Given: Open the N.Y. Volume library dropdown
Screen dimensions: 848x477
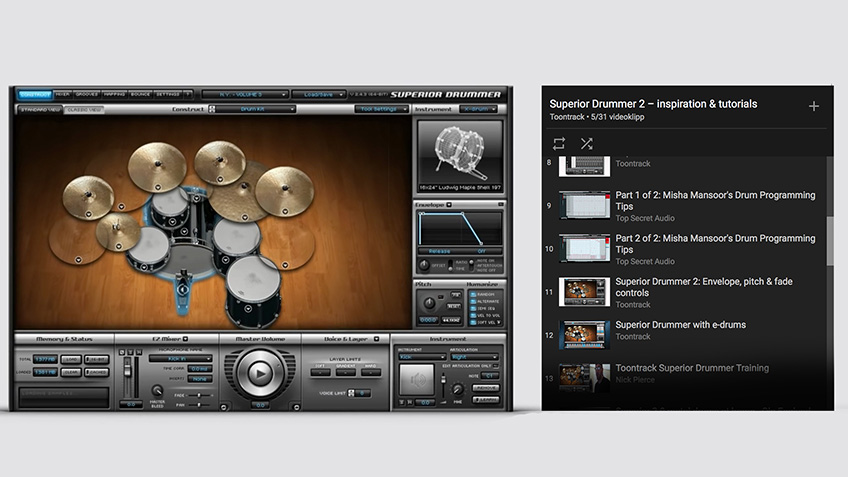Looking at the screenshot, I should tap(244, 95).
